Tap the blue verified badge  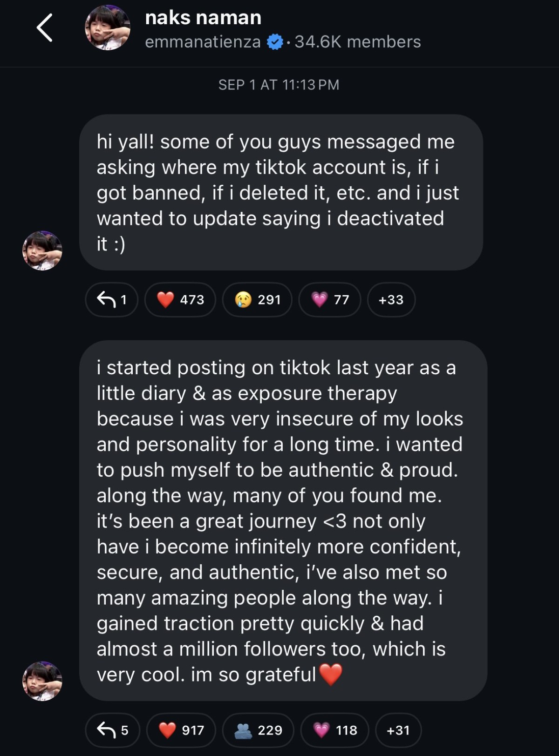275,42
